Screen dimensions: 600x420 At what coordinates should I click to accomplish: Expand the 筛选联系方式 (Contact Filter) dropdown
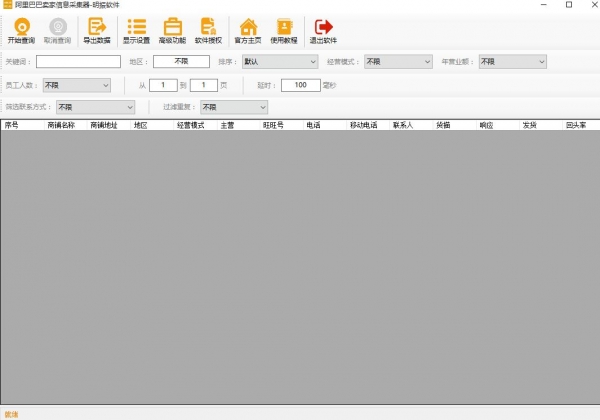[x=94, y=107]
